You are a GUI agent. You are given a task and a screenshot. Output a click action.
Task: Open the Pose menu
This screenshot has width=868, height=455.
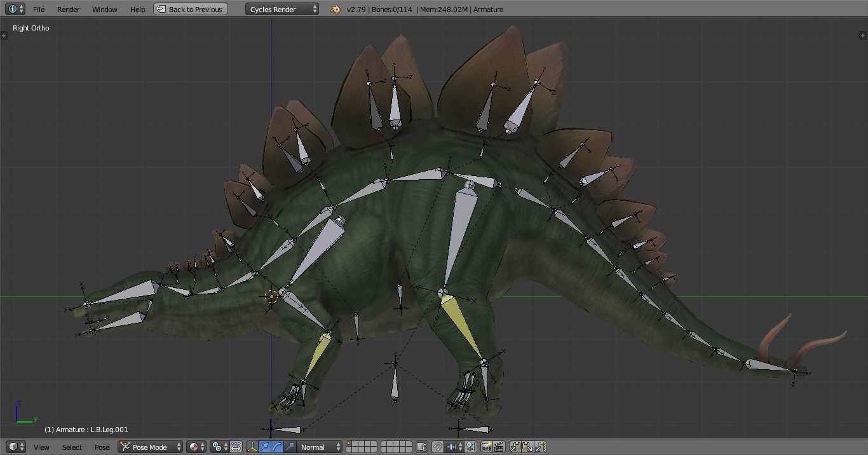(x=102, y=447)
